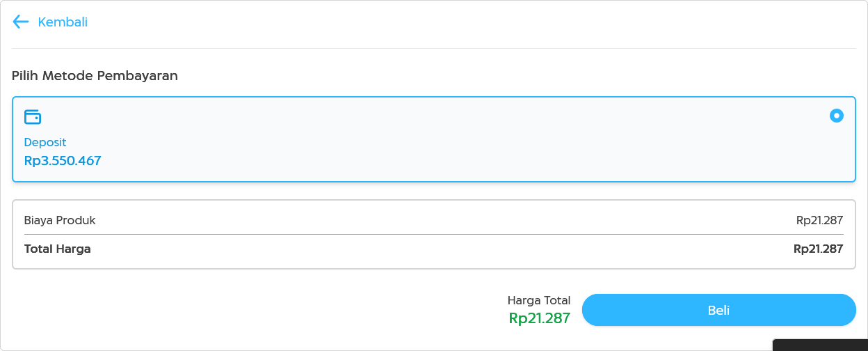Click the back arrow icon
Viewport: 868px width, 351px height.
pyautogui.click(x=20, y=22)
